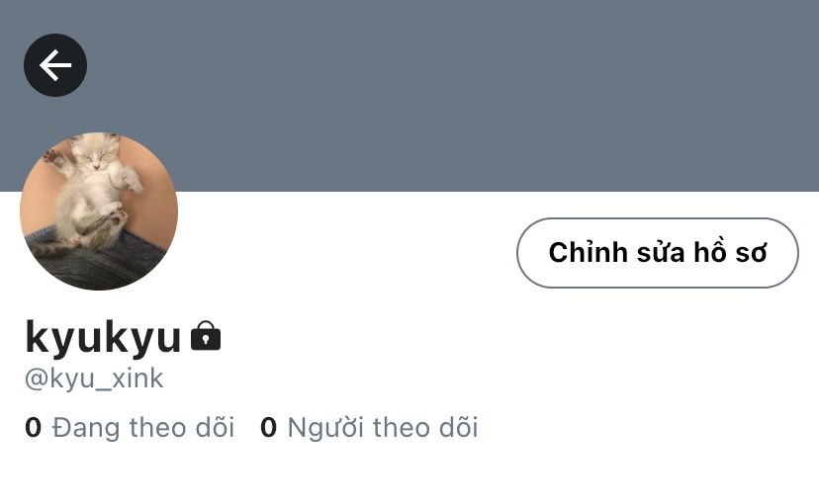Click the 0 count before Đang theo dõi

(x=33, y=427)
